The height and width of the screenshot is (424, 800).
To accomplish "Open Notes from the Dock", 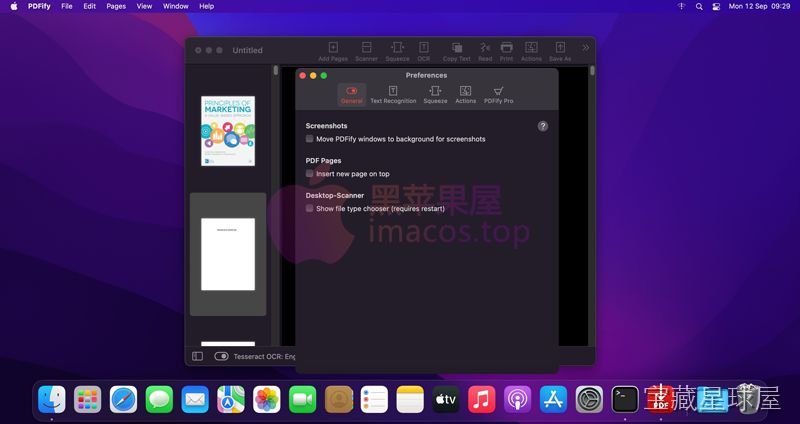I will click(x=410, y=399).
